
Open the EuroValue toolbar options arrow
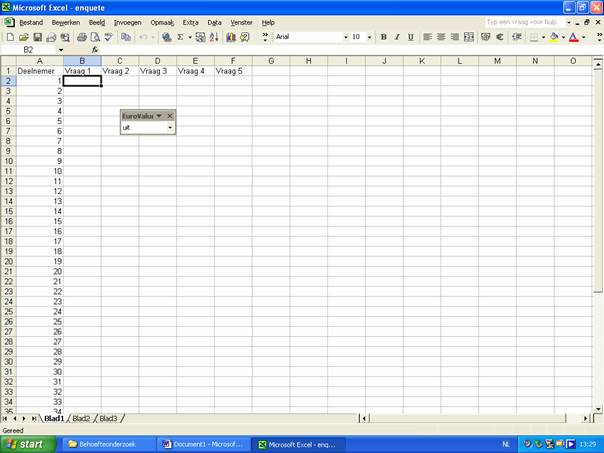[x=159, y=116]
